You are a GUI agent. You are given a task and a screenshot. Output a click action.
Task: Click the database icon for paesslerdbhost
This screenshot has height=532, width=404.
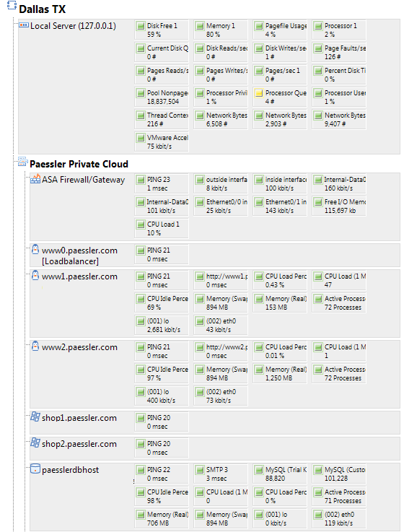35,468
